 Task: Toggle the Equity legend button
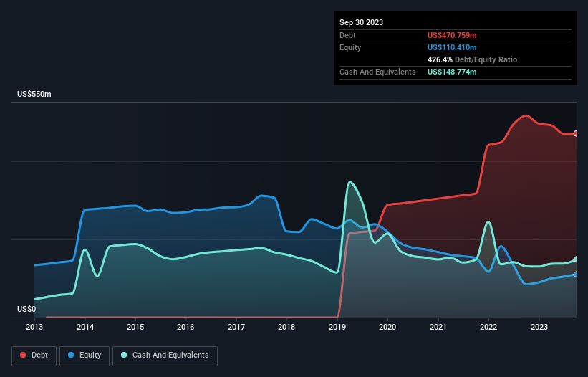[85, 355]
